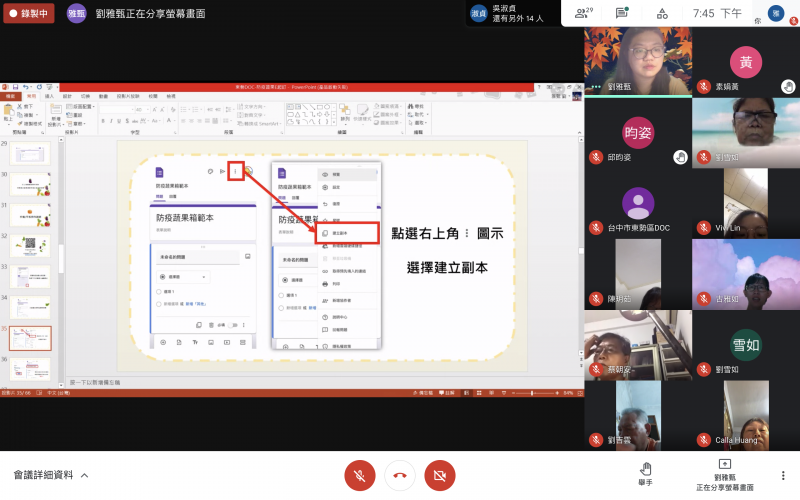Open the PowerPoint 動畫 Animations tab
Screen dimensions: 800x500
pos(103,96)
